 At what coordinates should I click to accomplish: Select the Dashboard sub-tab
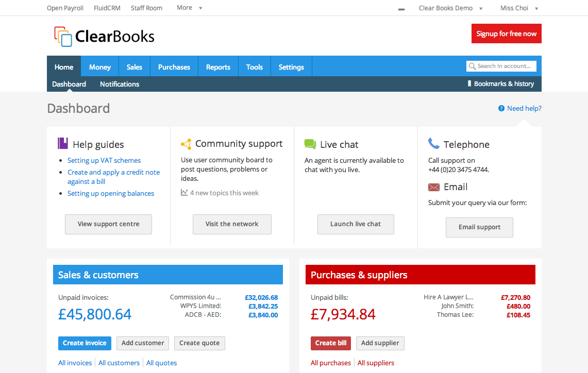click(69, 84)
